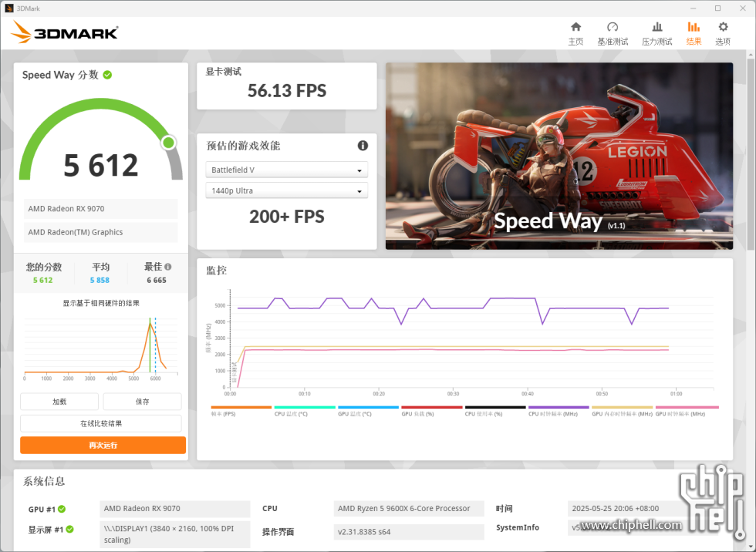Click the info icon in 预估的游戏效能
Image resolution: width=756 pixels, height=552 pixels.
pos(363,146)
